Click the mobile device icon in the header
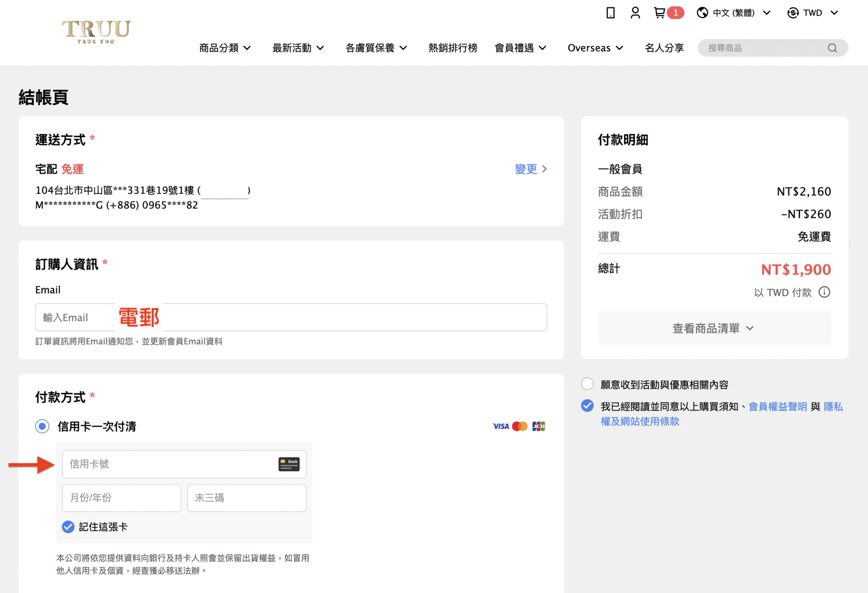868x593 pixels. point(610,13)
